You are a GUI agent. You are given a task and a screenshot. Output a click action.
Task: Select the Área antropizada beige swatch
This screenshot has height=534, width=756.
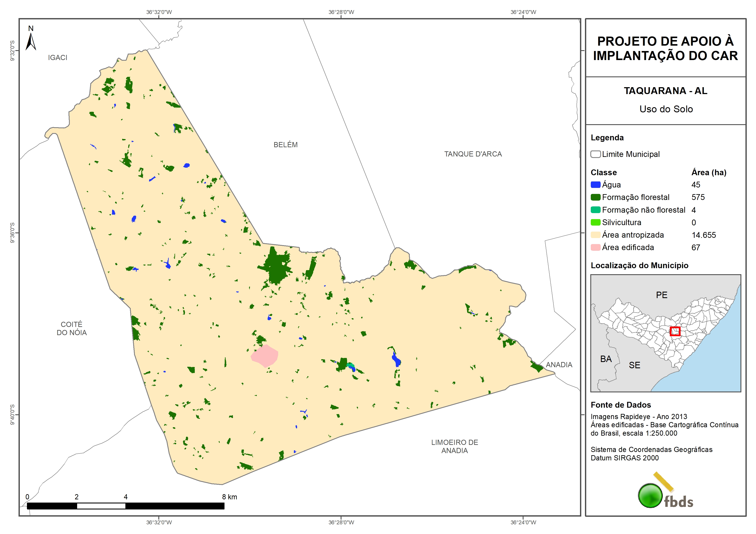tap(595, 235)
